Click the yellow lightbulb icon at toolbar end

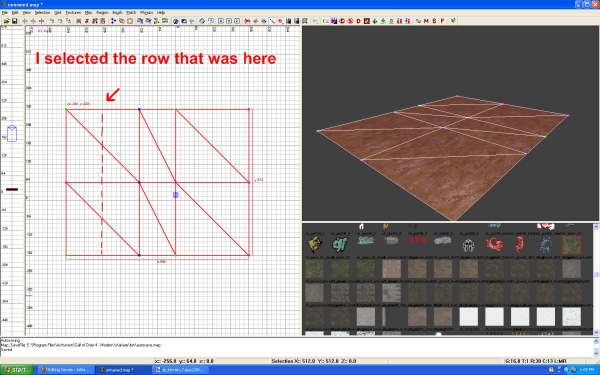click(453, 21)
